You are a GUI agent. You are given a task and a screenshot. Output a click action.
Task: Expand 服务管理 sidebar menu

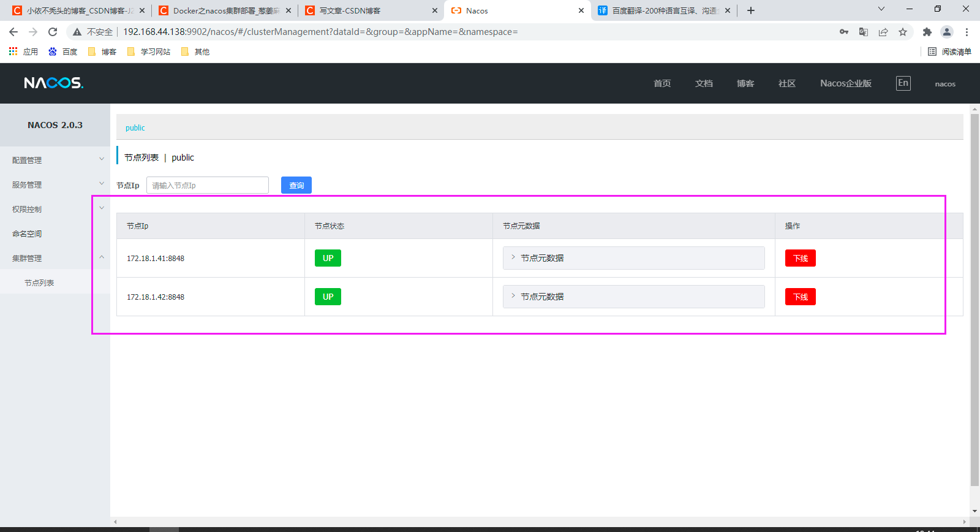click(55, 184)
